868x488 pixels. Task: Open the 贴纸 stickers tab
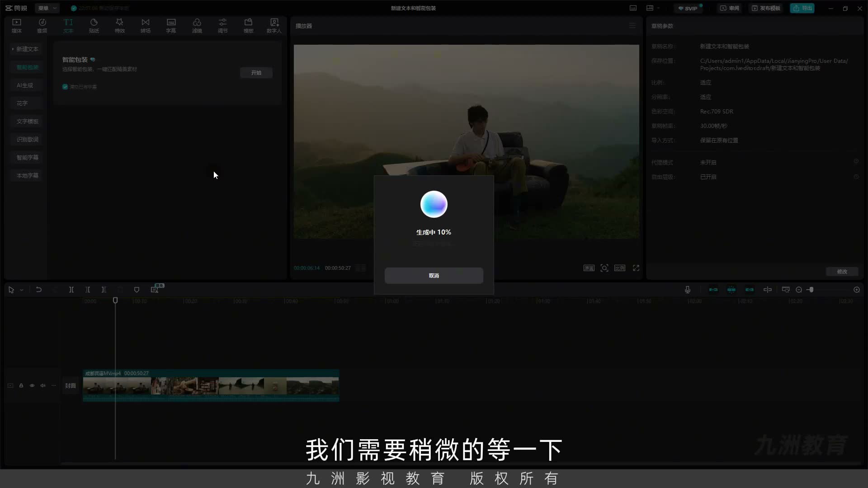pyautogui.click(x=94, y=26)
